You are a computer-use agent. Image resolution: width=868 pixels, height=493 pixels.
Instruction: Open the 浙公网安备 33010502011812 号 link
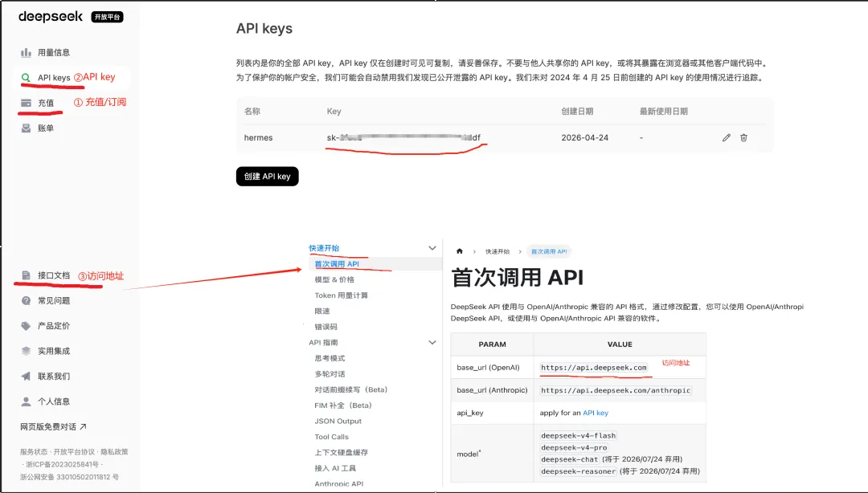[x=70, y=477]
